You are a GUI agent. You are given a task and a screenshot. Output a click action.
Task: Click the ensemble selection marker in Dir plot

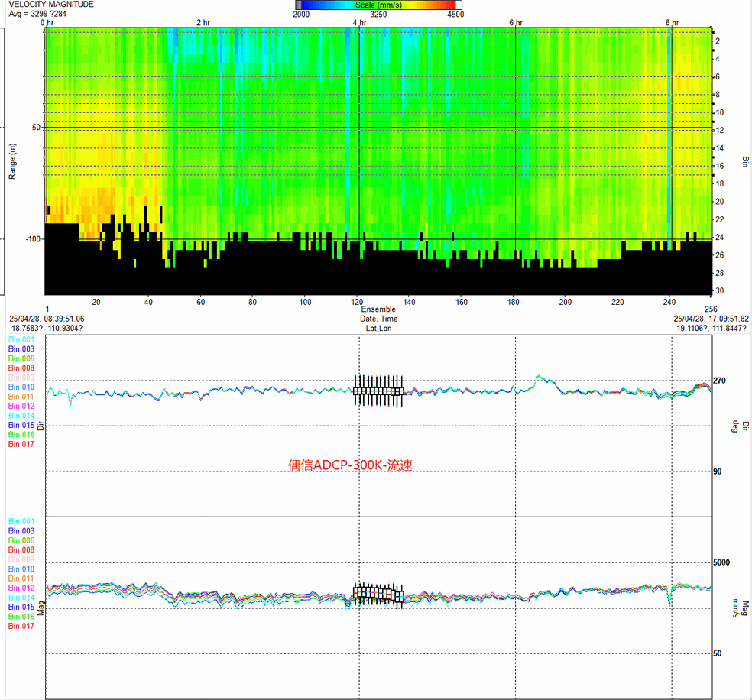[378, 391]
